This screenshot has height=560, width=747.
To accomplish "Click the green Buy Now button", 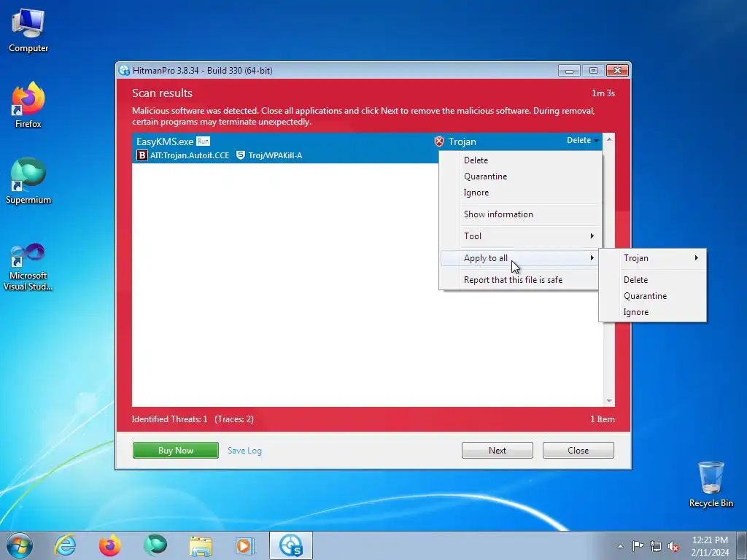I will 176,451.
